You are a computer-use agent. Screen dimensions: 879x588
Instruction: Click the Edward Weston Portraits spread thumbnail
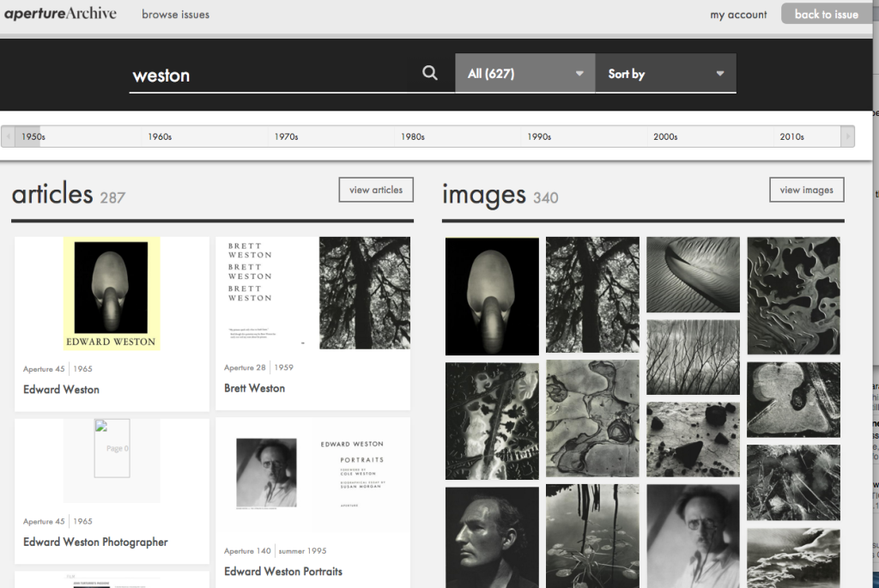click(312, 474)
